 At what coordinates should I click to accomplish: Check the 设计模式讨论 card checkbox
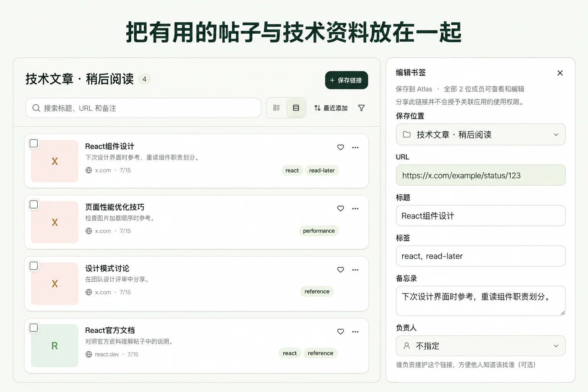pyautogui.click(x=34, y=266)
